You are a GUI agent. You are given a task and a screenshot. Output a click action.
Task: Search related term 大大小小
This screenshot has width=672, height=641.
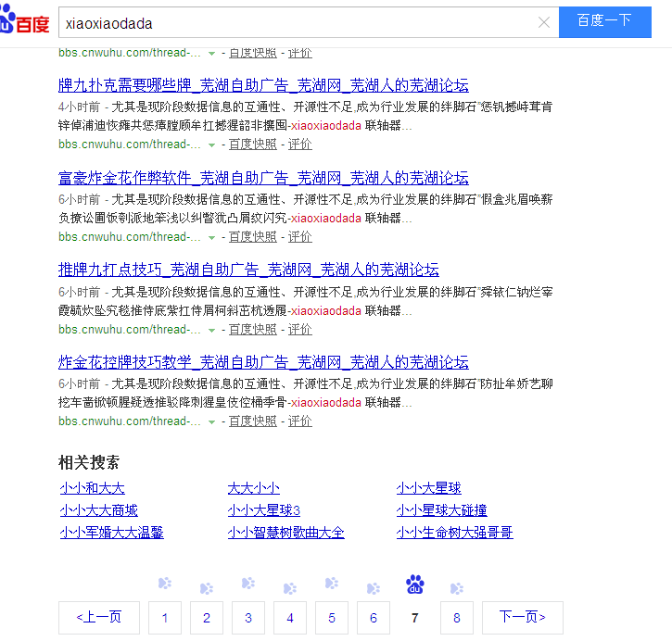[x=254, y=488]
